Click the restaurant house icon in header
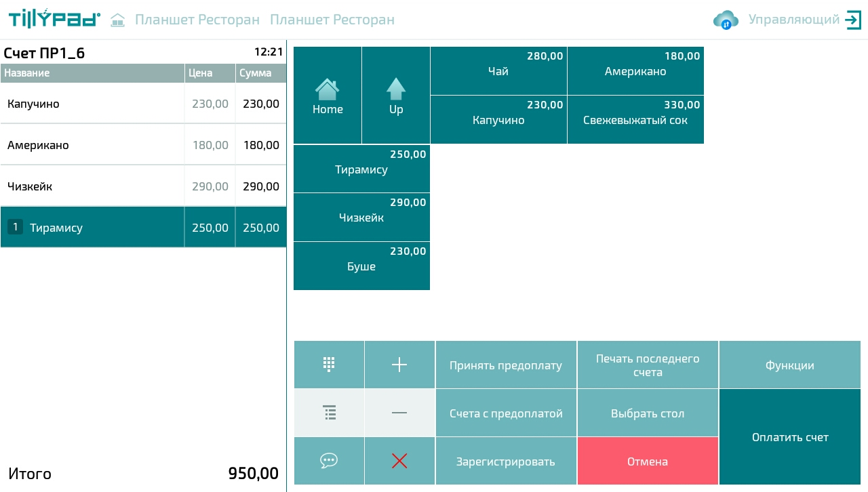This screenshot has height=492, width=868. click(x=118, y=20)
